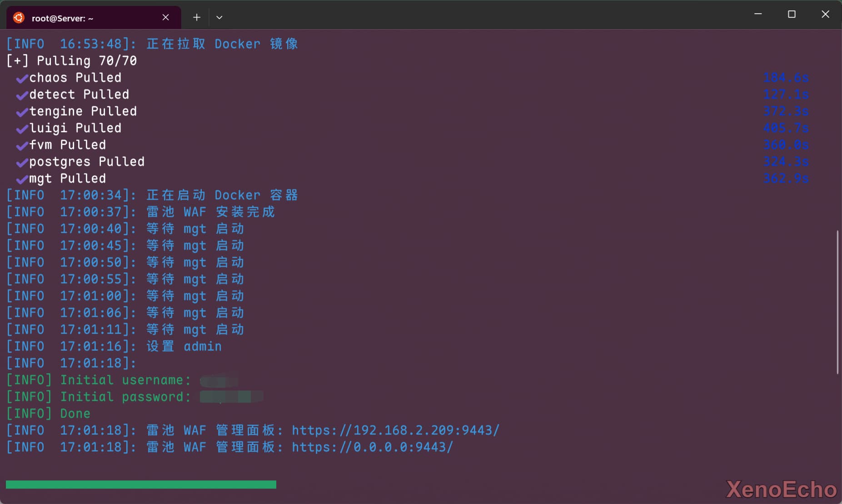Click the blurred Initial username value
Image resolution: width=842 pixels, height=504 pixels.
219,380
